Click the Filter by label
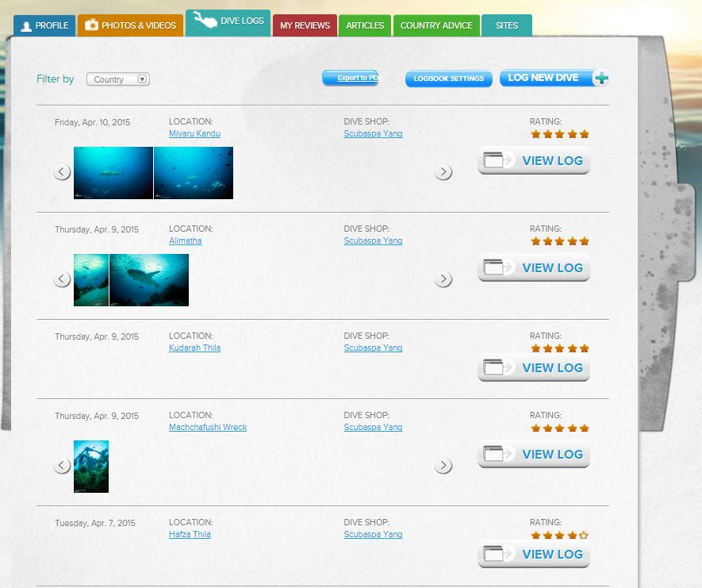702x588 pixels. pos(55,79)
